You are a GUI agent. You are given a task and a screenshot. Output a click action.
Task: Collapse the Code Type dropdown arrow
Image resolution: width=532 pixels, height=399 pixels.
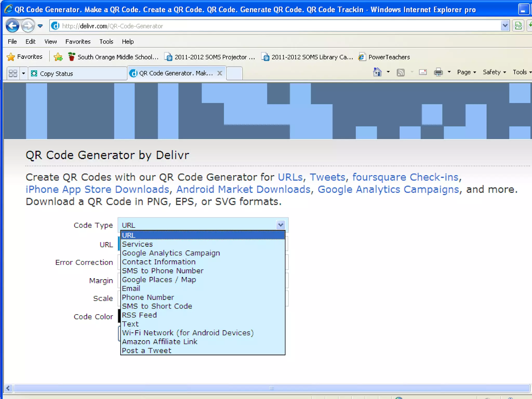click(x=281, y=225)
